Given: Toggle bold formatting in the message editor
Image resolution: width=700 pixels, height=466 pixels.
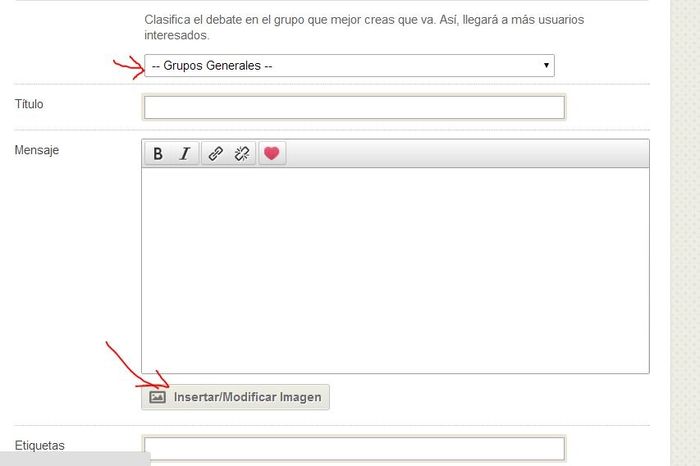Looking at the screenshot, I should tap(158, 154).
